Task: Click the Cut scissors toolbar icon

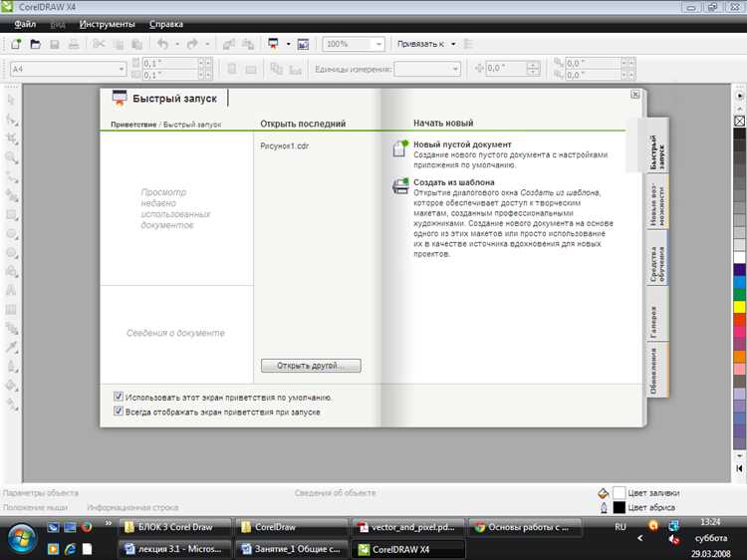Action: pyautogui.click(x=99, y=44)
